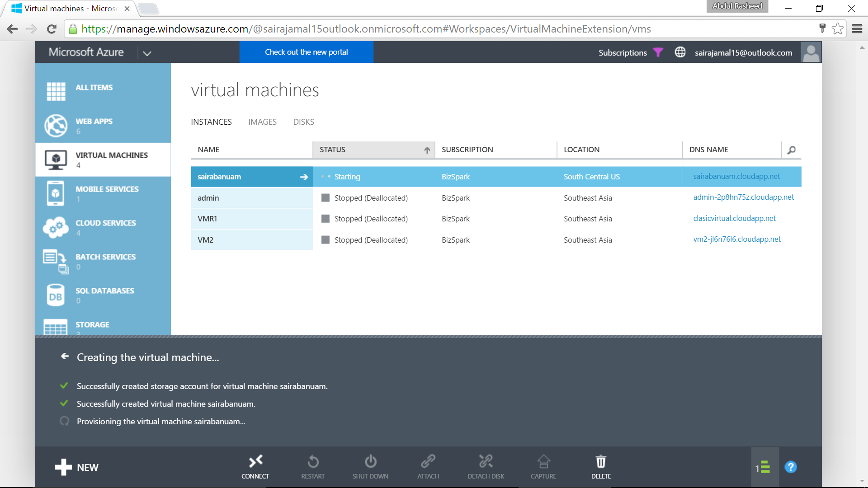Click the Shut Down power icon
Viewport: 868px width, 488px height.
371,461
